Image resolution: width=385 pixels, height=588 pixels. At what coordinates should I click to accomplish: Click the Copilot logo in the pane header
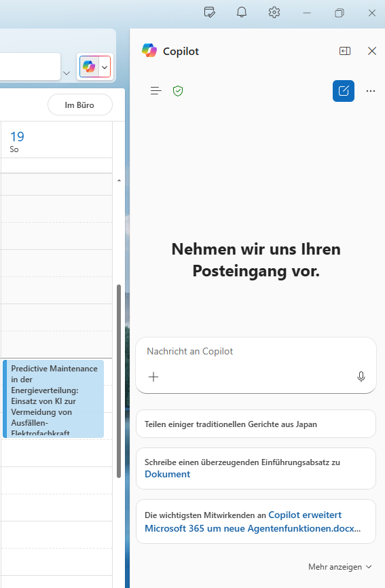(x=149, y=51)
